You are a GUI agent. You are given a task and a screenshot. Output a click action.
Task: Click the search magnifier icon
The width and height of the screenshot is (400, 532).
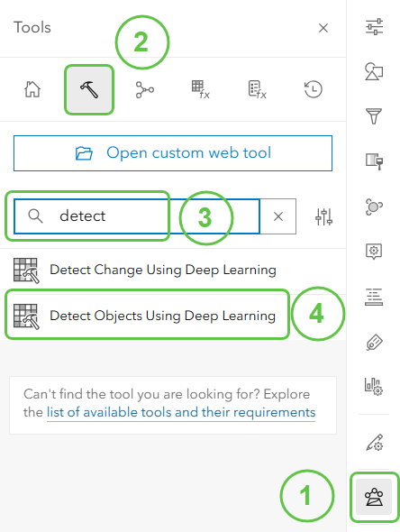coord(35,216)
